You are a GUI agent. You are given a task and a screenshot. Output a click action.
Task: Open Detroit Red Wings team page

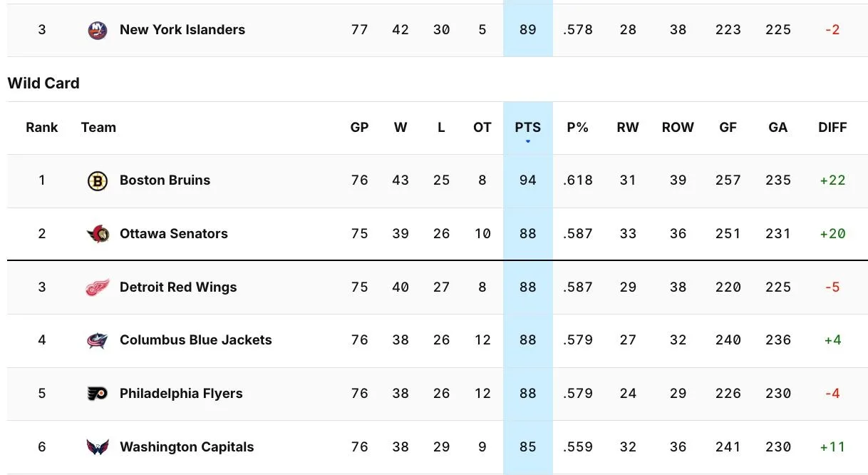178,287
